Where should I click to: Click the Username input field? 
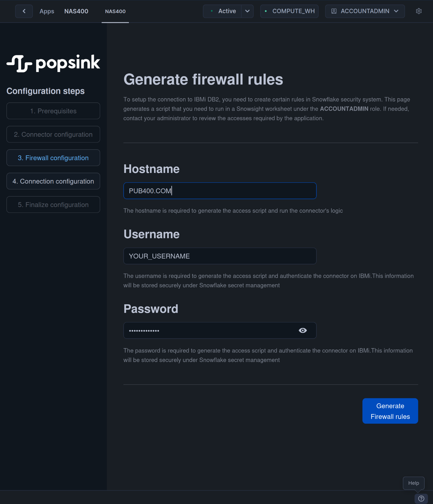pyautogui.click(x=220, y=256)
